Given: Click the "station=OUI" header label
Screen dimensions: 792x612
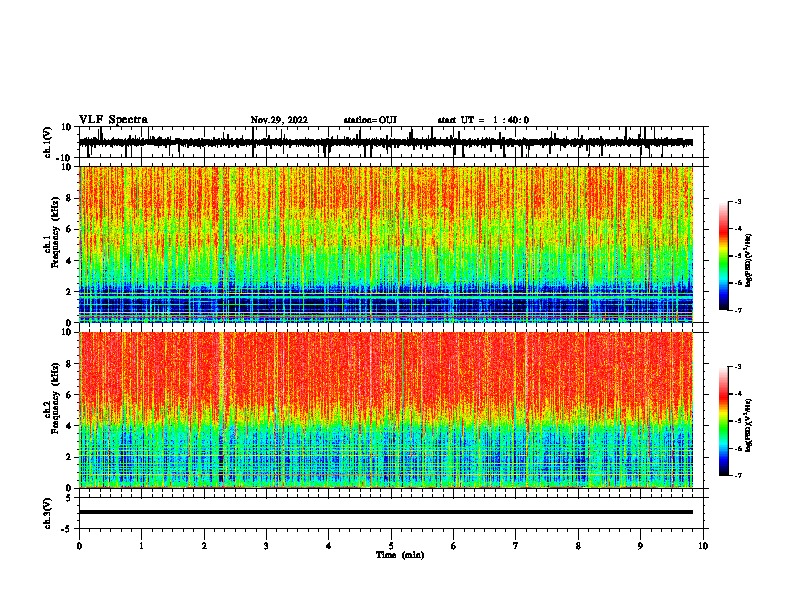Looking at the screenshot, I should tap(370, 120).
